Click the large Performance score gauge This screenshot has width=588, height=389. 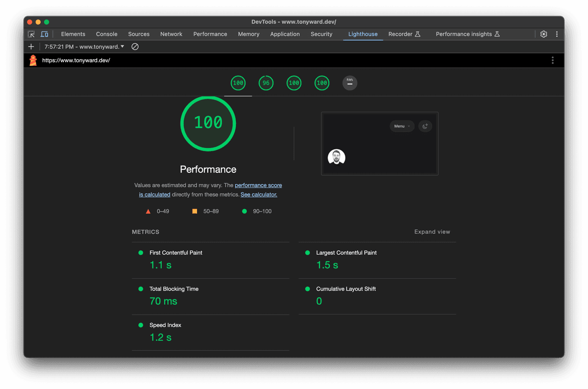[208, 122]
